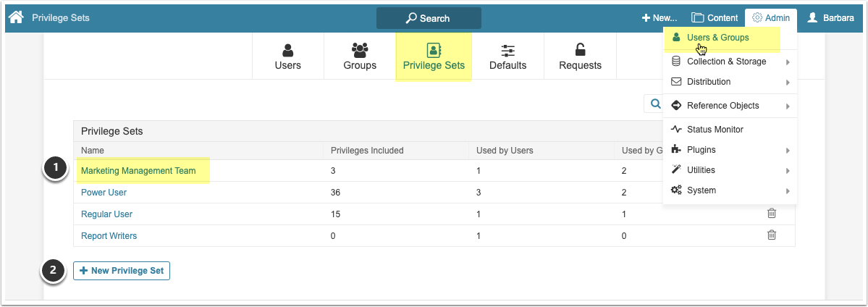Open the Users tab
Viewport: 868px width, 307px height.
[x=287, y=56]
